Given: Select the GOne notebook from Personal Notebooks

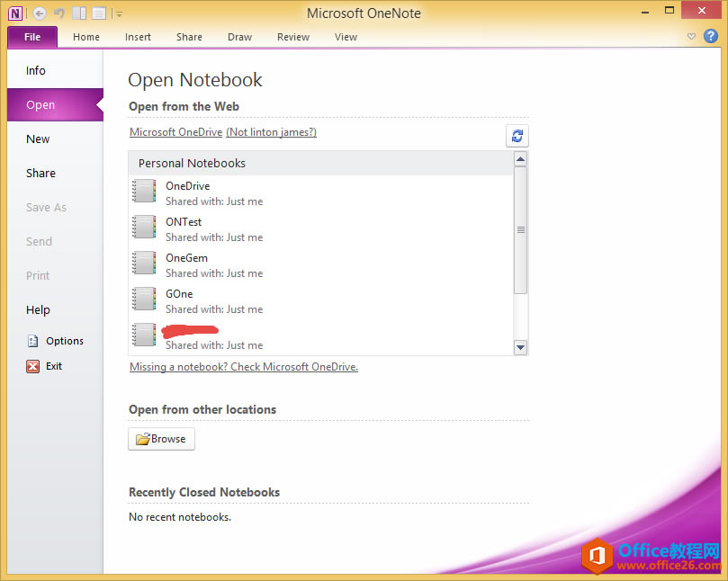Looking at the screenshot, I should point(179,294).
